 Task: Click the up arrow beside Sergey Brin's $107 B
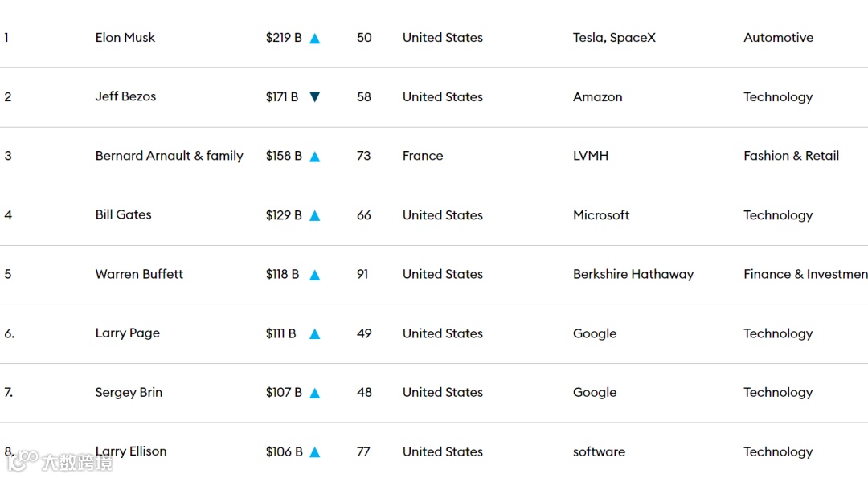(x=315, y=393)
